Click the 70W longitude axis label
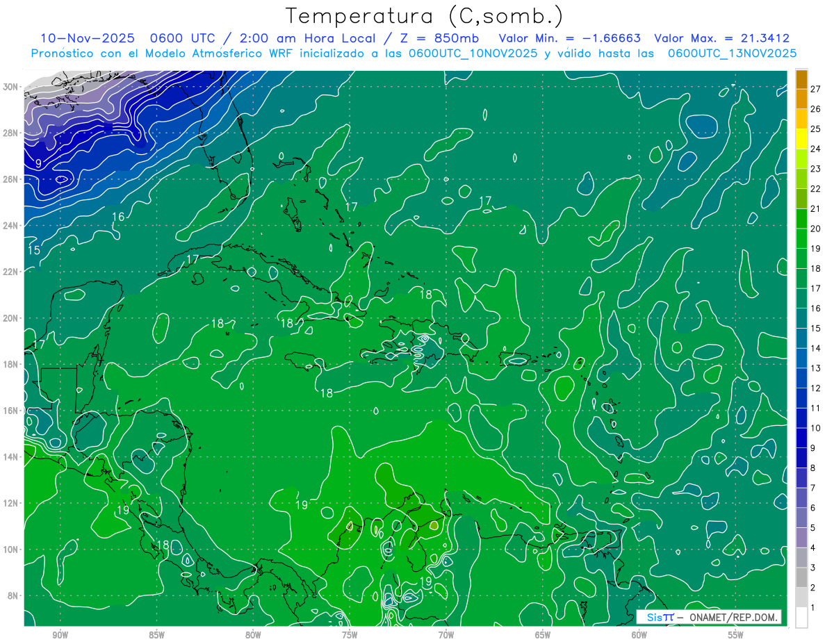 click(446, 635)
